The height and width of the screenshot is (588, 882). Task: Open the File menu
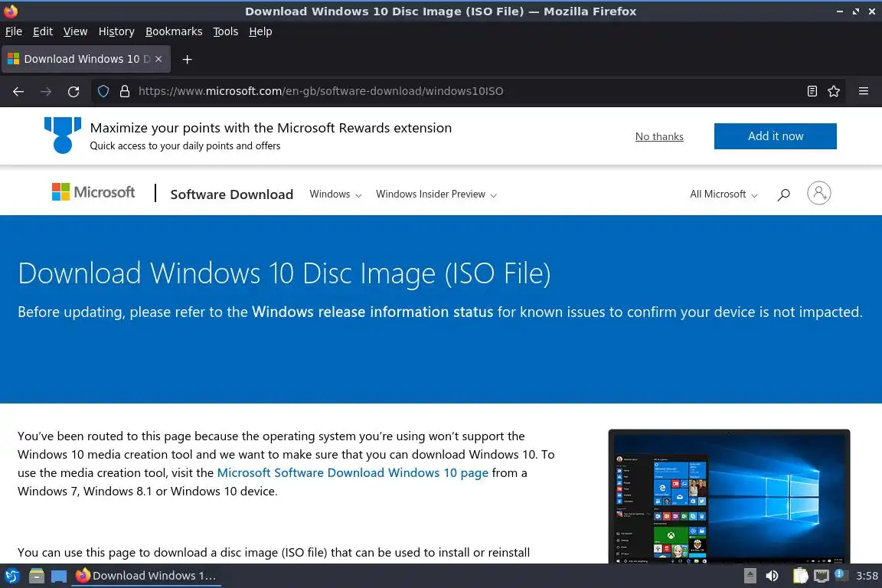point(14,31)
